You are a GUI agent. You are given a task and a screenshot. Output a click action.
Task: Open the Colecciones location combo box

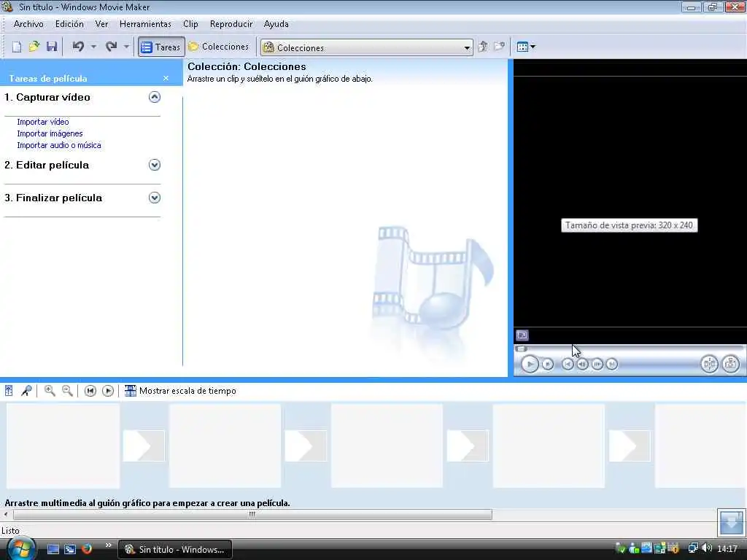pos(366,47)
